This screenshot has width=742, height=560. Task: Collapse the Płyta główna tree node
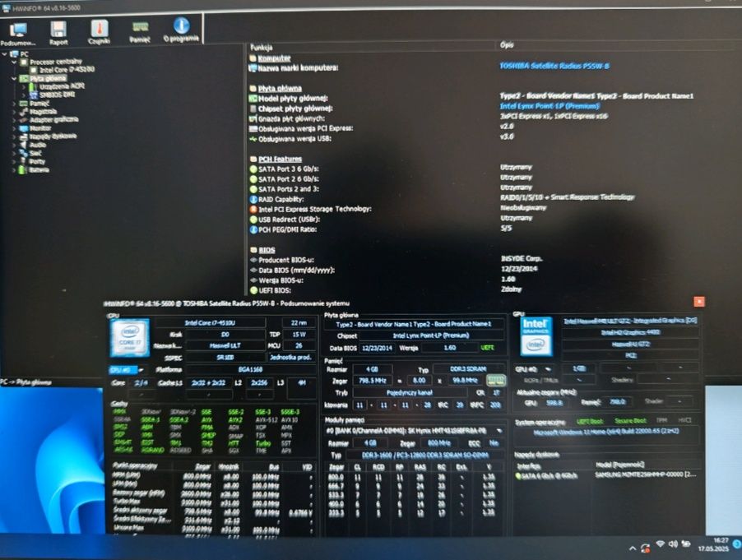(14, 78)
